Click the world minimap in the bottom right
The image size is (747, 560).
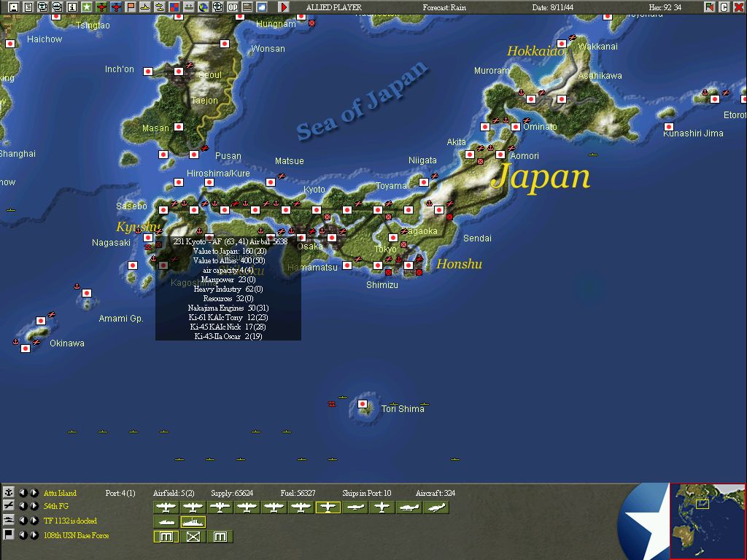pyautogui.click(x=708, y=521)
